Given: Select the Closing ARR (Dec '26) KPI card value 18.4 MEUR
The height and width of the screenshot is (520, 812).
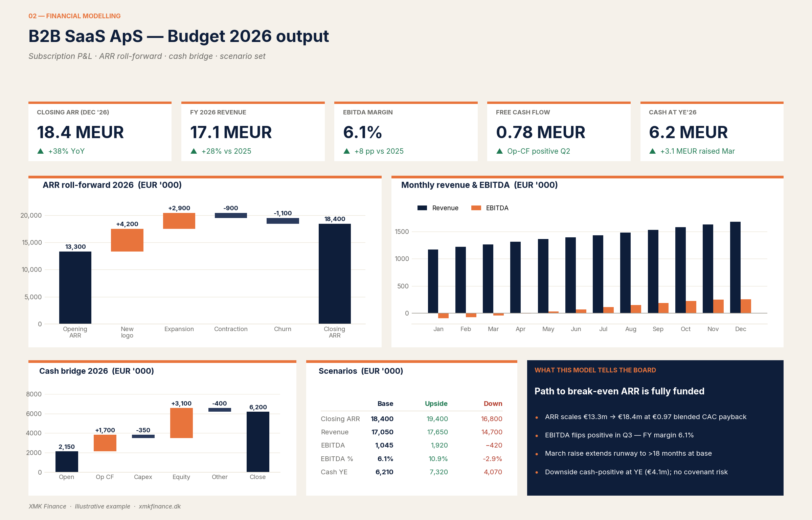Looking at the screenshot, I should (x=80, y=132).
